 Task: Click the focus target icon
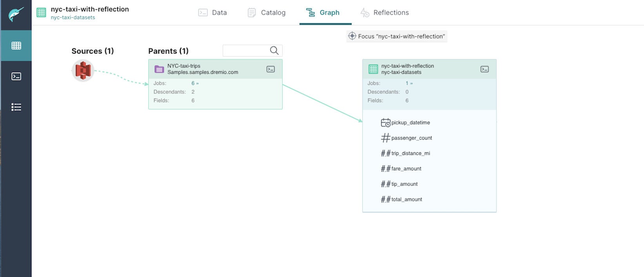point(352,36)
